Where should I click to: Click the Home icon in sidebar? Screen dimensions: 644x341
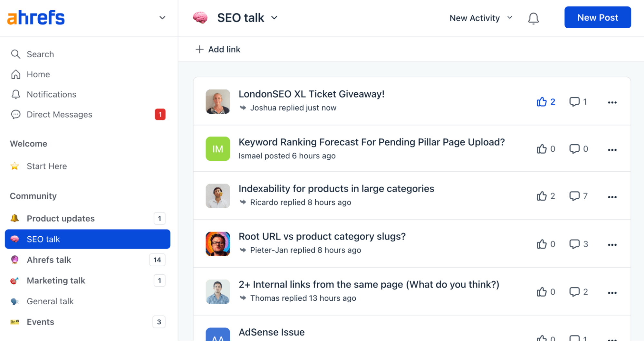pos(15,74)
